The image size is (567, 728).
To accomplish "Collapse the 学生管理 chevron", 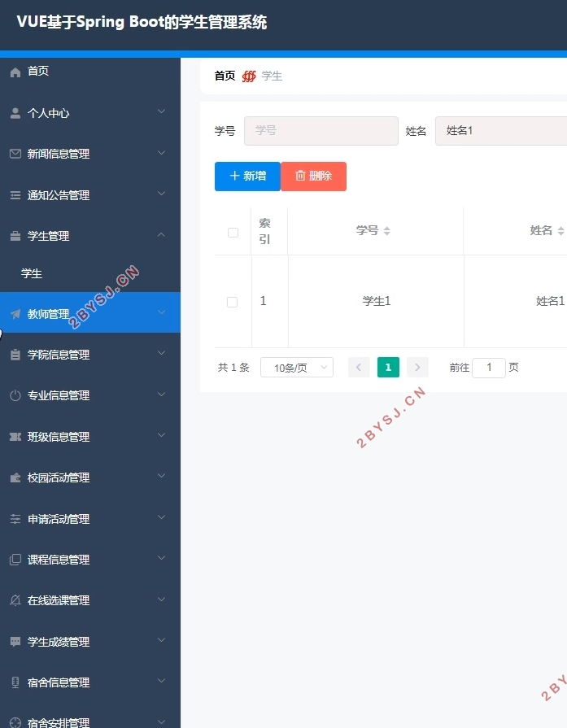I will (161, 234).
